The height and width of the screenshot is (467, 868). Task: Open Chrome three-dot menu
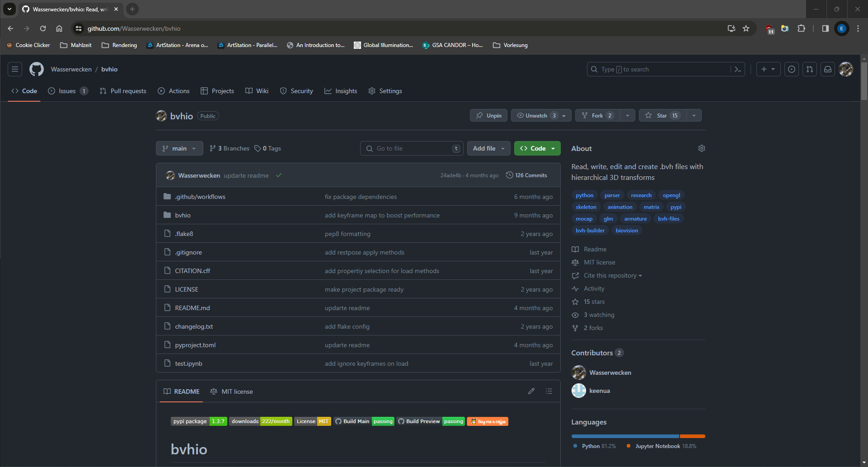(858, 28)
